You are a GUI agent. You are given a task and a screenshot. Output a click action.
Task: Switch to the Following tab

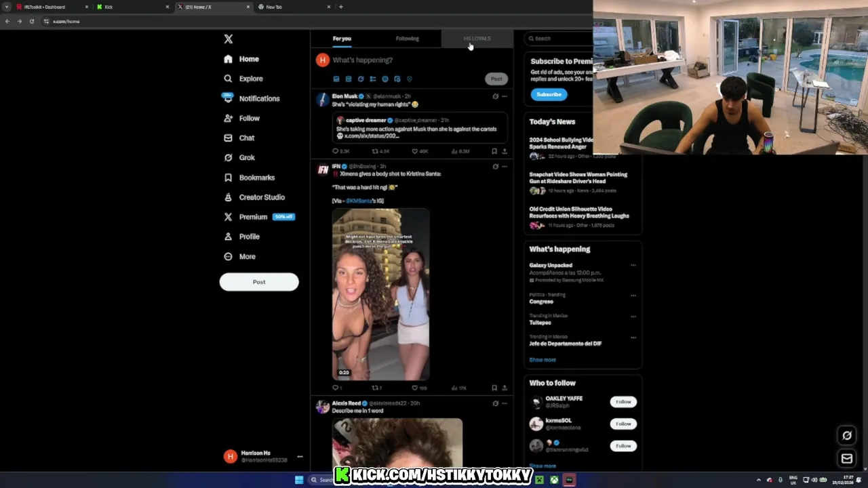(x=408, y=39)
